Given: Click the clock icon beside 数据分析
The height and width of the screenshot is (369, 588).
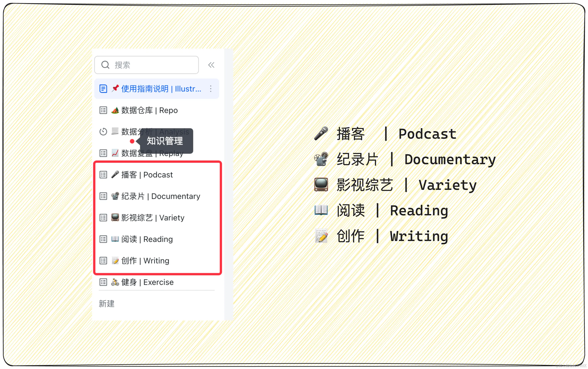Looking at the screenshot, I should tap(103, 132).
